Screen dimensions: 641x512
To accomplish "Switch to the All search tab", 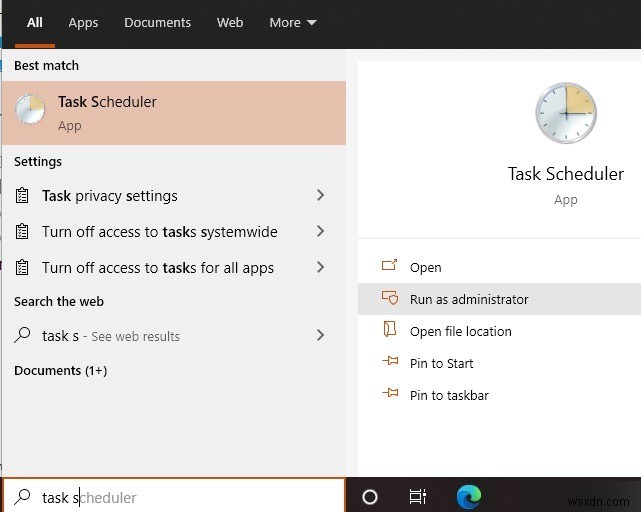I will point(35,22).
